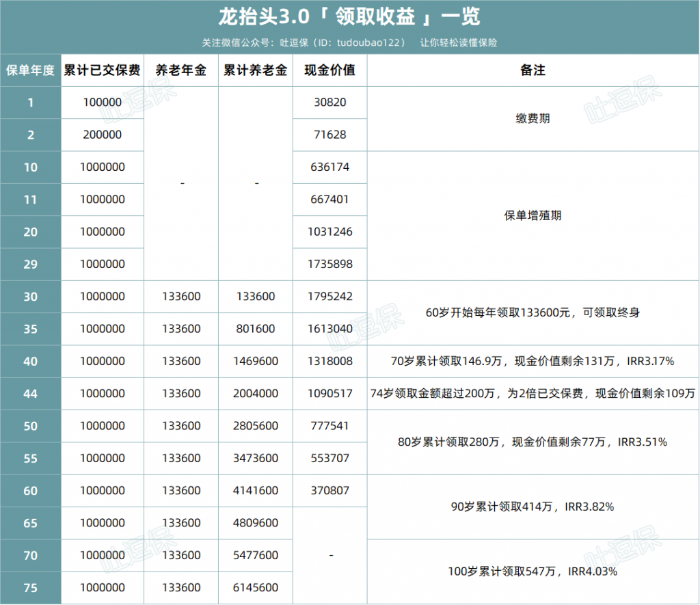Click cash value 1031246
This screenshot has width=700, height=605.
point(330,232)
